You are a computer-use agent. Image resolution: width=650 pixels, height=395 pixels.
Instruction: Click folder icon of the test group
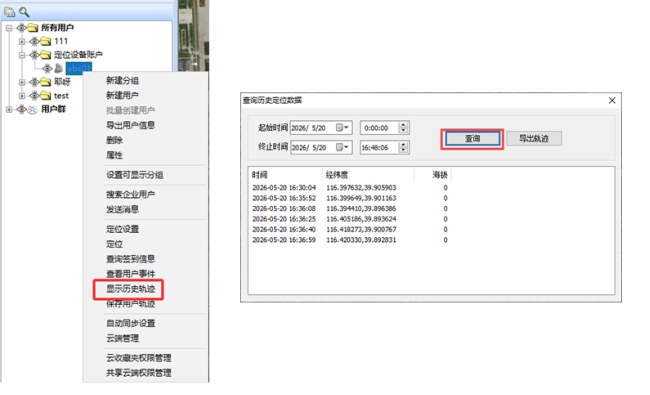[46, 96]
